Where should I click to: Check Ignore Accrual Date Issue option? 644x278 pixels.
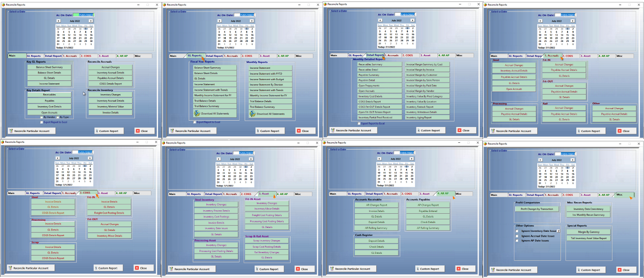[x=517, y=236]
